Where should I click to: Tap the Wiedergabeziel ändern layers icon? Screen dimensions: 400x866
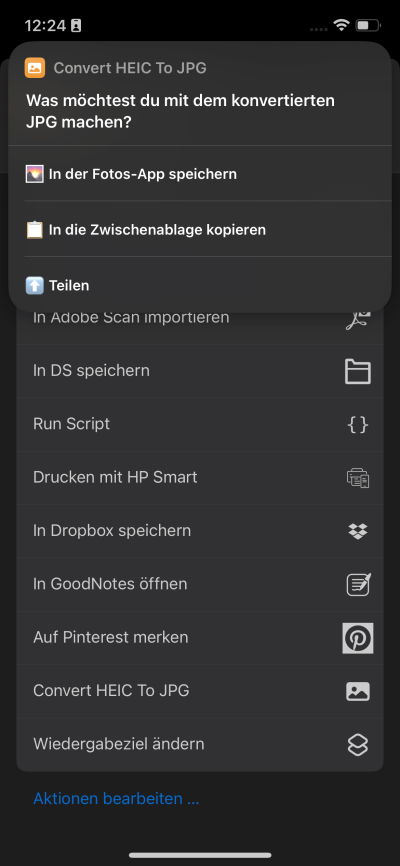coord(358,744)
